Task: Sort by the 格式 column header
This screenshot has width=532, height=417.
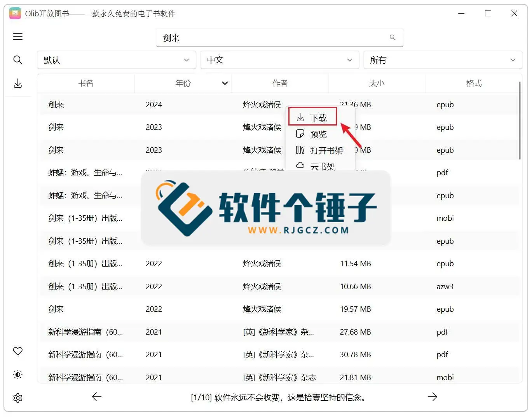Action: pos(474,83)
